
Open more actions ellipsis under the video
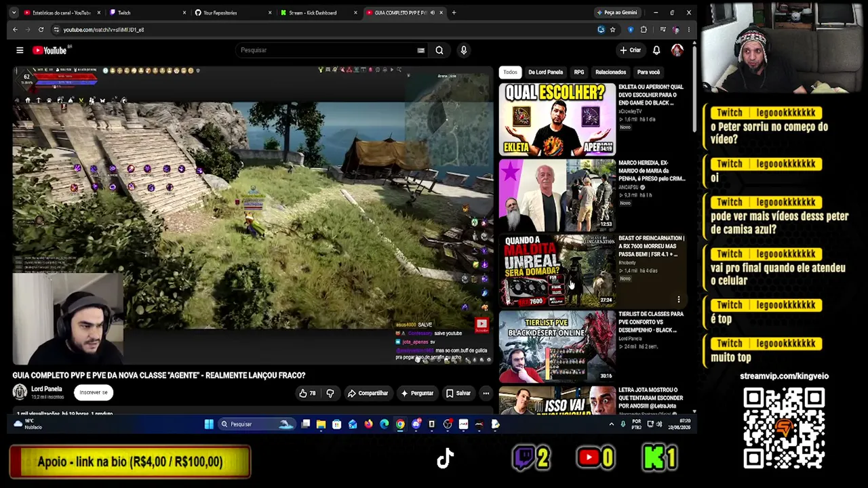point(486,393)
